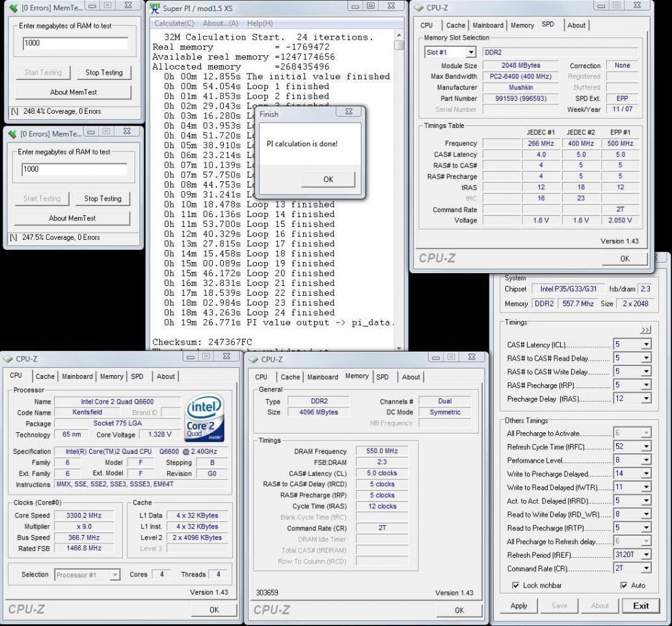Click the Checksum: 247367FC line
Screen dimensions: 672x626
202,342
